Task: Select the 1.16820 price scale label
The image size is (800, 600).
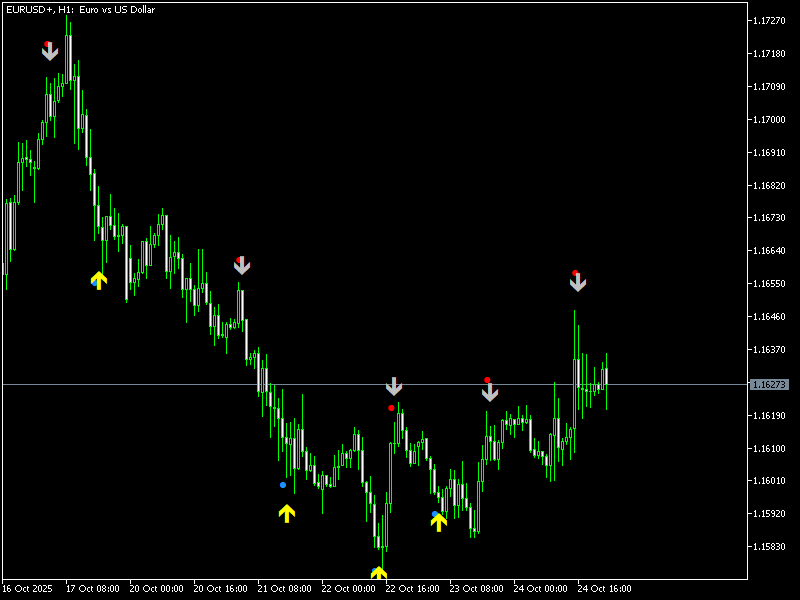Action: [769, 185]
